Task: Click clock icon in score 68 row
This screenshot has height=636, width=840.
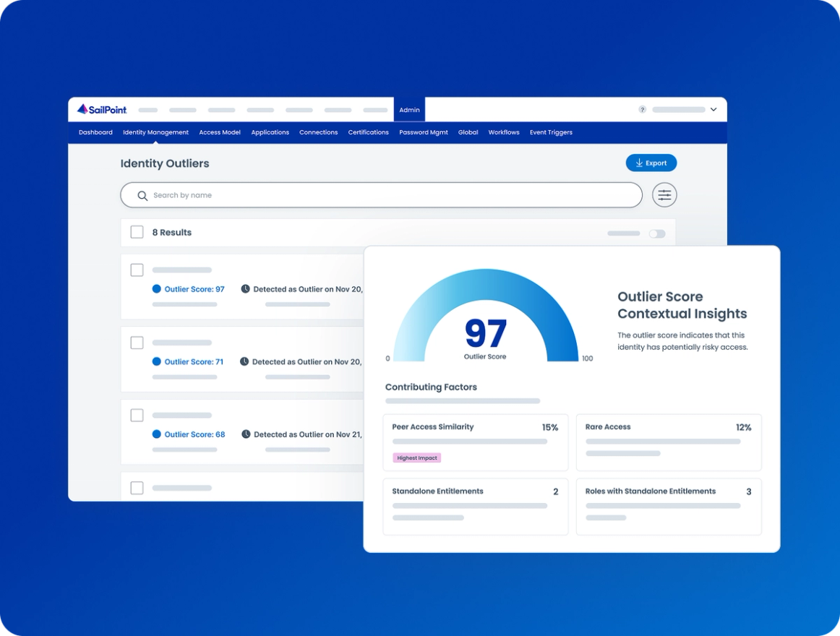Action: tap(246, 434)
